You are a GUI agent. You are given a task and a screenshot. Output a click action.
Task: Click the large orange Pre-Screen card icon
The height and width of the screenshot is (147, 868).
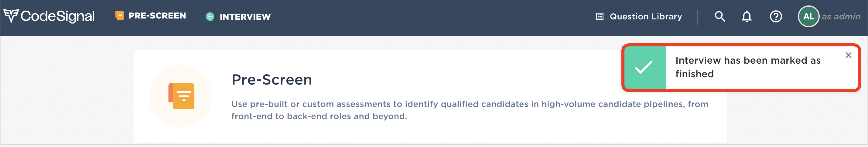(181, 96)
